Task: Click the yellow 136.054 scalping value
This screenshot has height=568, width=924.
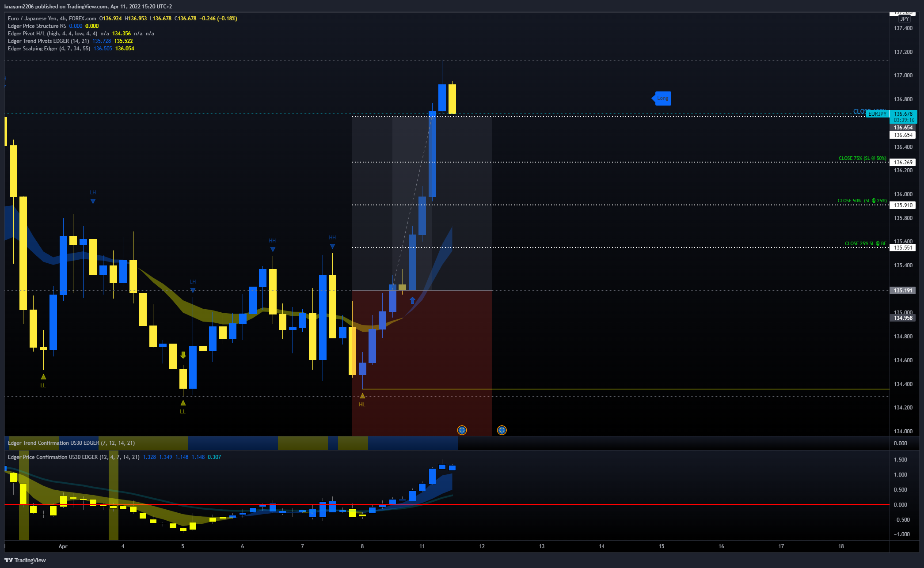Action: [125, 49]
